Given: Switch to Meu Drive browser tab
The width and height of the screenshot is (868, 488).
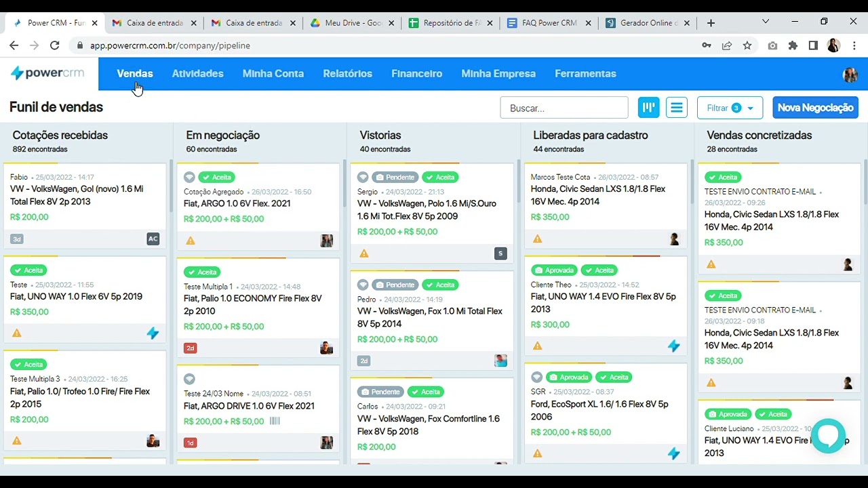Looking at the screenshot, I should click(x=352, y=22).
